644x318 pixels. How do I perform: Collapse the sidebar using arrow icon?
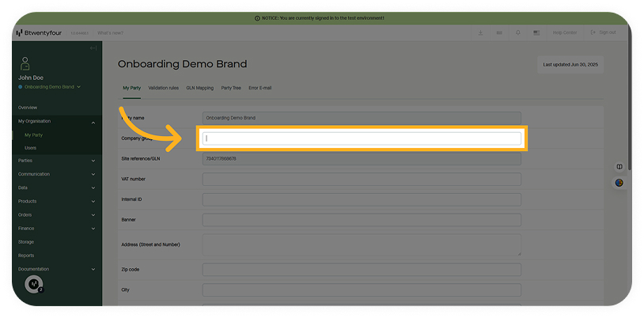[x=93, y=48]
